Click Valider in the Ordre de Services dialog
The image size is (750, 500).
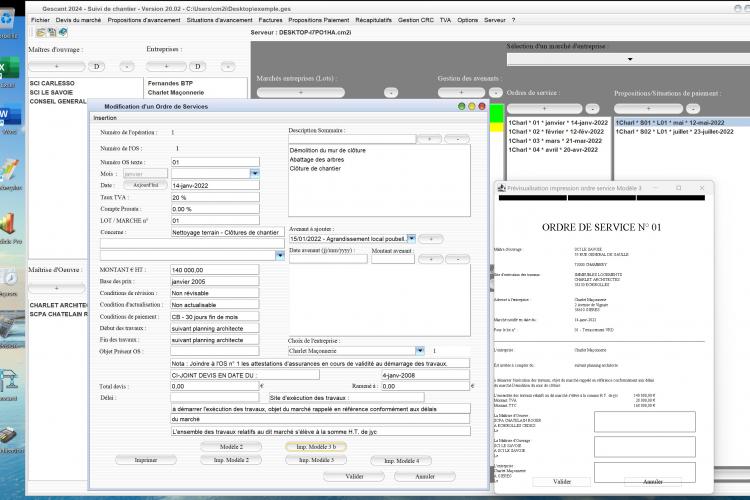(x=354, y=477)
